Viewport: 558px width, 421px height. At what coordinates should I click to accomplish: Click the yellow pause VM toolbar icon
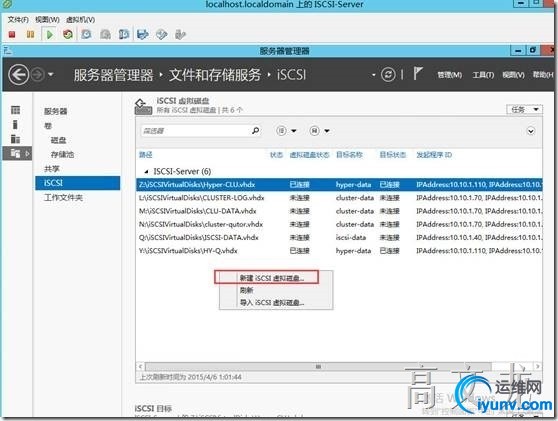[31, 35]
